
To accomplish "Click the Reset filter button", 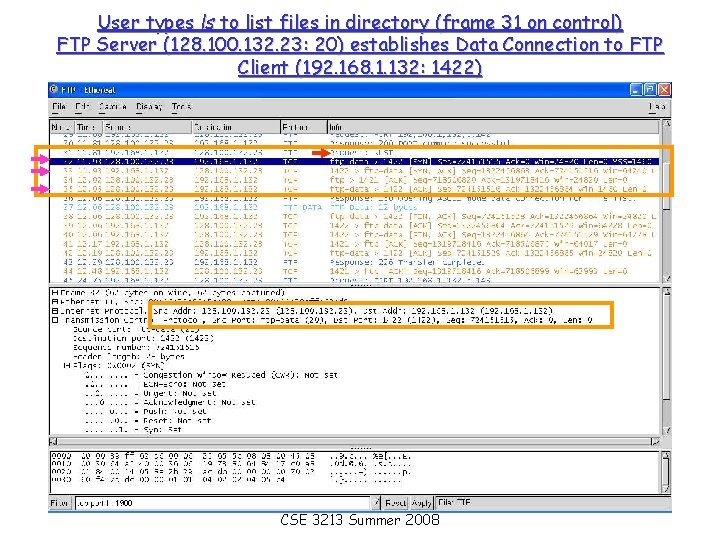I will point(395,503).
